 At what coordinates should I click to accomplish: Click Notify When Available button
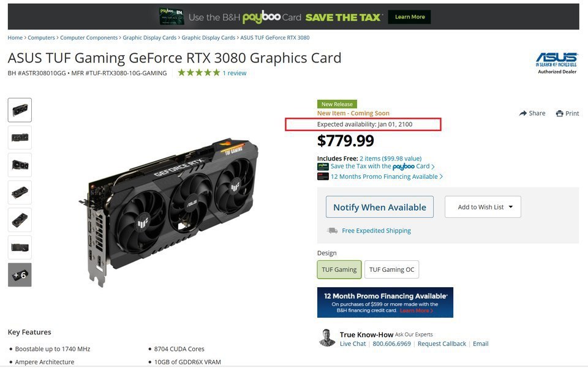tap(380, 207)
